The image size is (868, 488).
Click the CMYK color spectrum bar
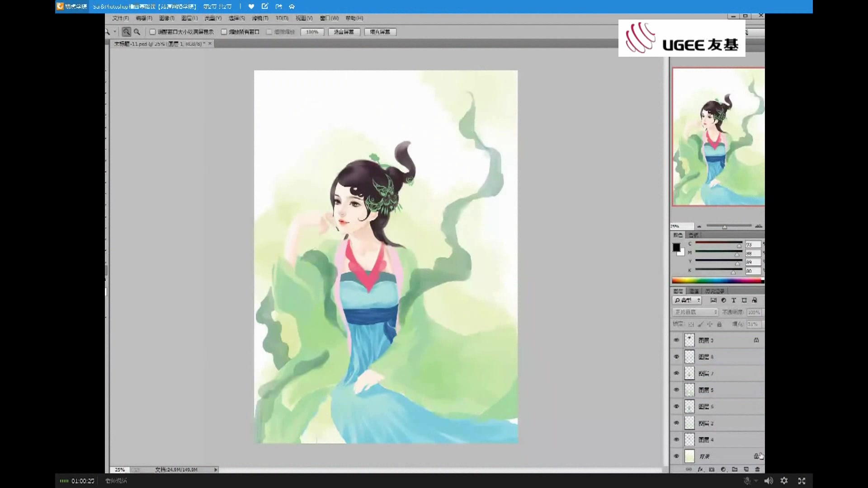tap(717, 281)
